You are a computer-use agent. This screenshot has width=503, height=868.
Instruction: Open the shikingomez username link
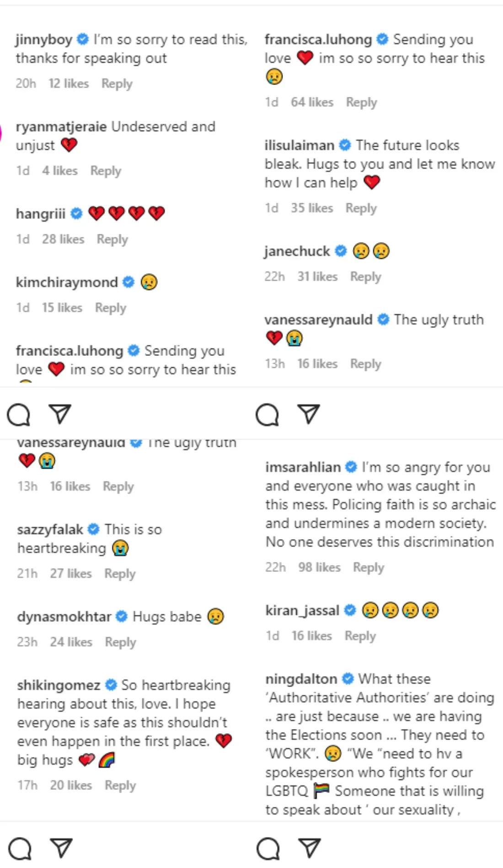(x=59, y=685)
